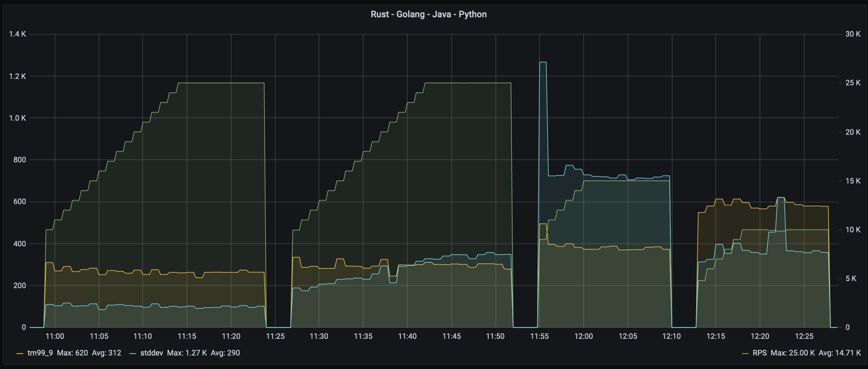Click the 11:25 time axis label

[x=275, y=336]
